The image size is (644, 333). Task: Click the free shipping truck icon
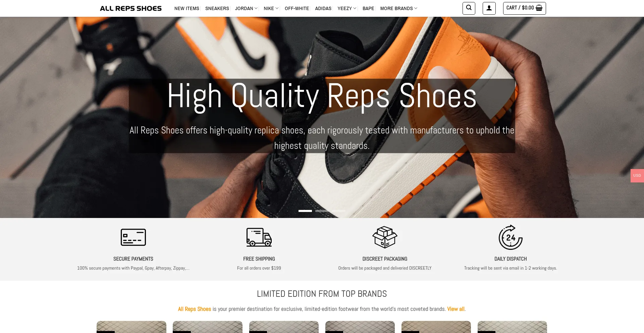(x=259, y=237)
